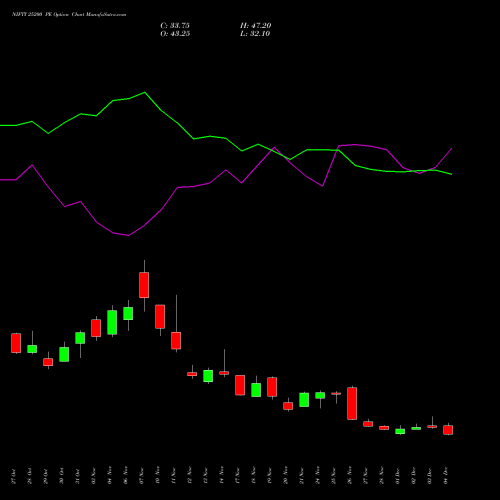Click the large red candle above 26 Nov
This screenshot has width=500, height=500.
(x=352, y=403)
